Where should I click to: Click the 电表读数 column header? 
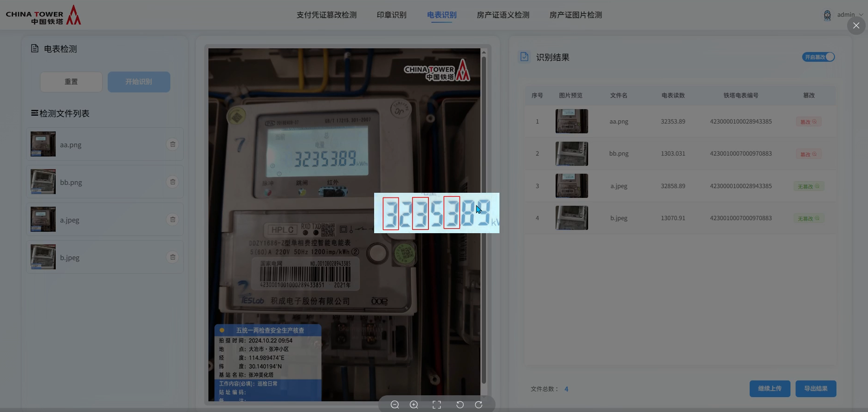pos(673,95)
